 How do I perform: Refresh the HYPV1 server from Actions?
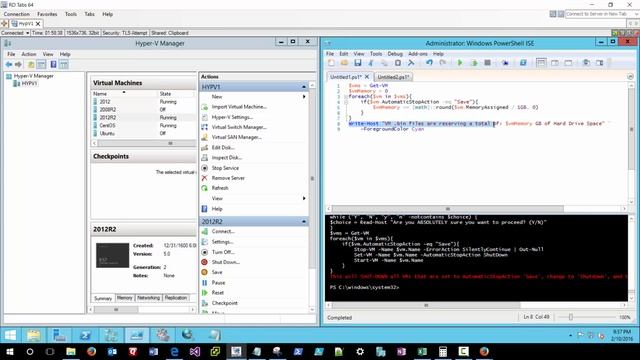(220, 188)
